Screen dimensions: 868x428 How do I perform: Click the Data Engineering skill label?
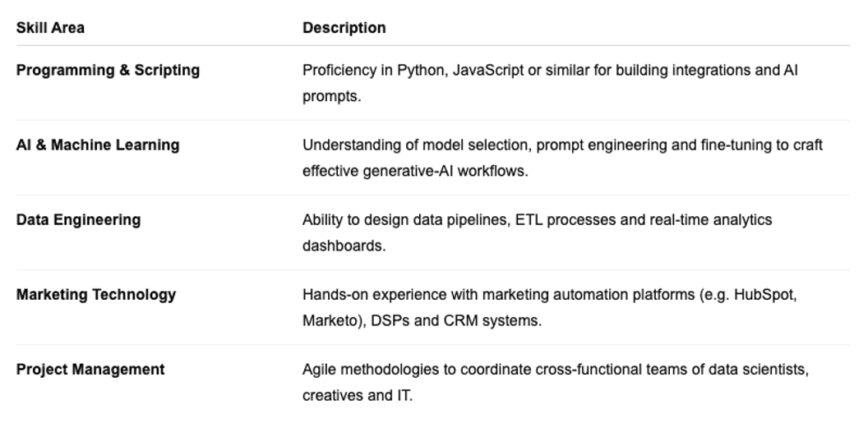[x=79, y=220]
